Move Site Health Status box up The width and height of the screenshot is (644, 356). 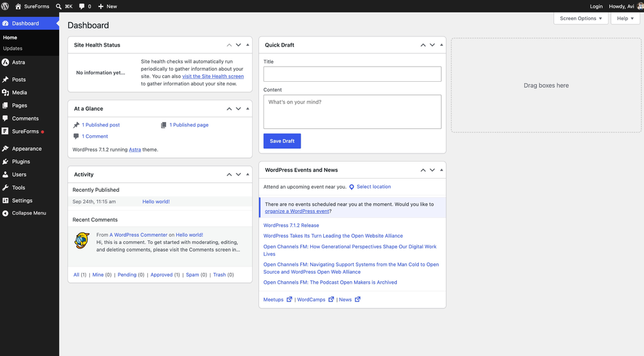[x=229, y=45]
